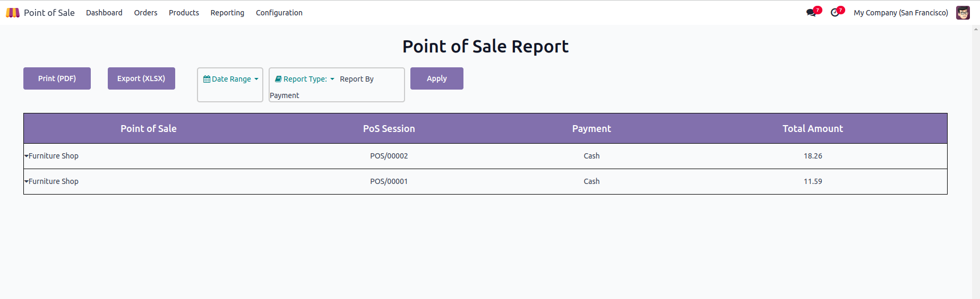This screenshot has height=299, width=980.
Task: Click the book icon beside Report Type
Action: [278, 79]
